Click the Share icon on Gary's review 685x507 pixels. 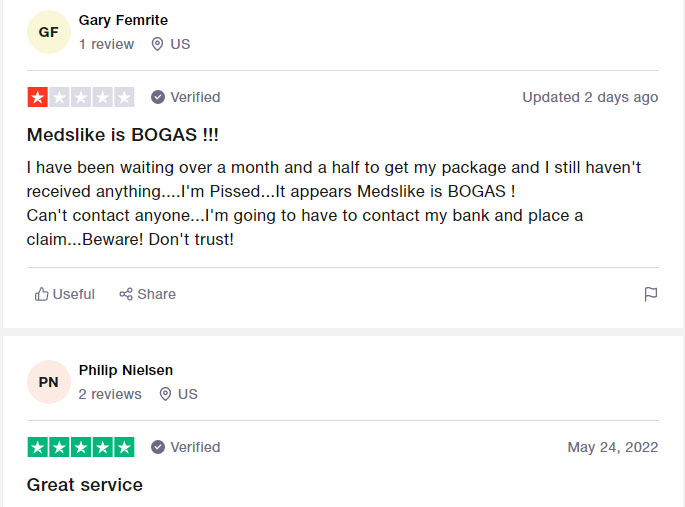pyautogui.click(x=126, y=294)
